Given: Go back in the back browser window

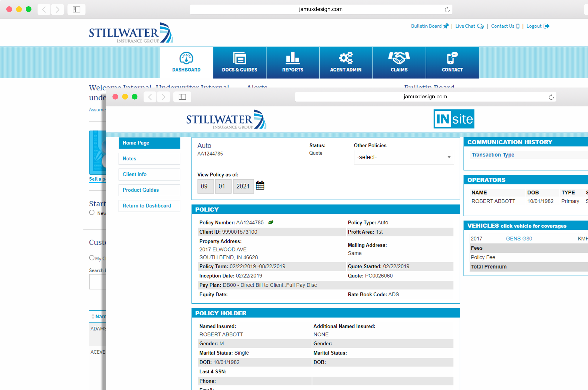Looking at the screenshot, I should coord(44,9).
